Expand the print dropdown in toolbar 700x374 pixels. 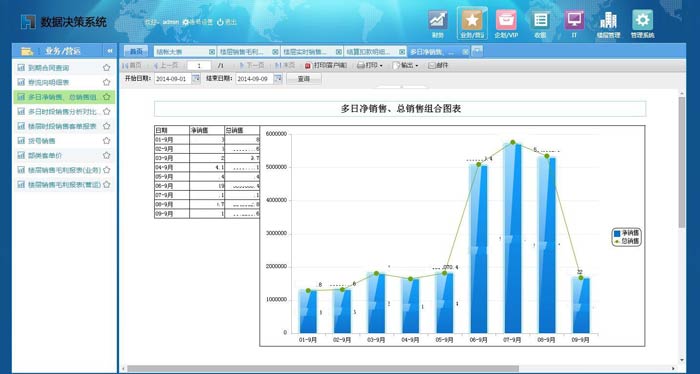tap(381, 66)
